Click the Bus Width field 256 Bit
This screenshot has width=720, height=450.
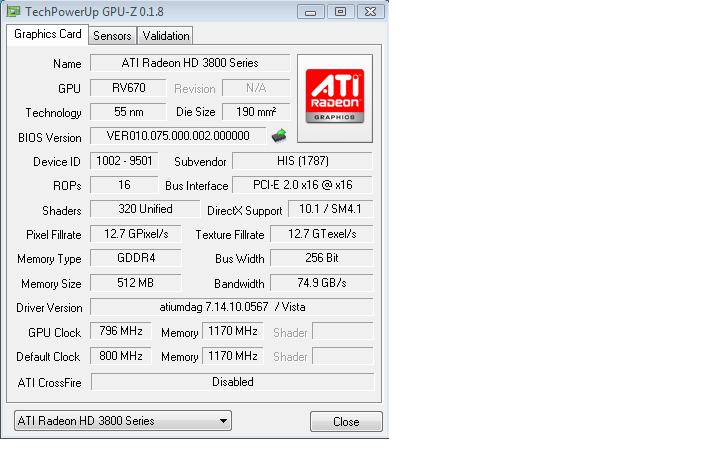click(322, 258)
